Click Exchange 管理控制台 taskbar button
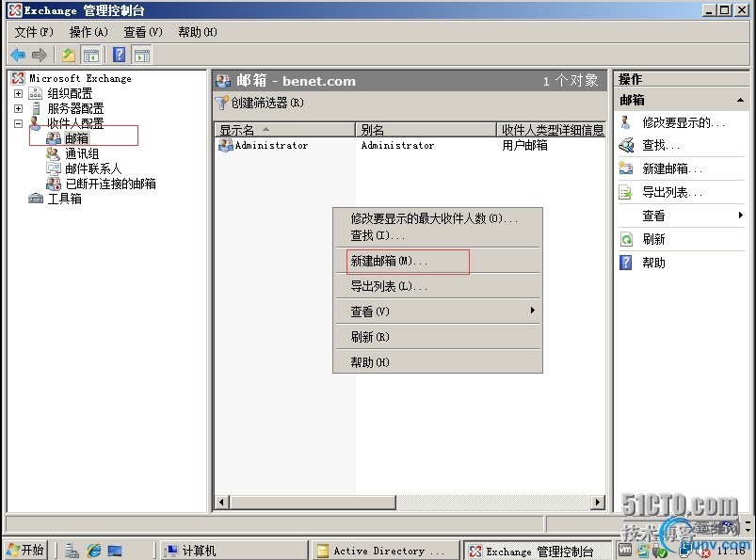 [539, 551]
